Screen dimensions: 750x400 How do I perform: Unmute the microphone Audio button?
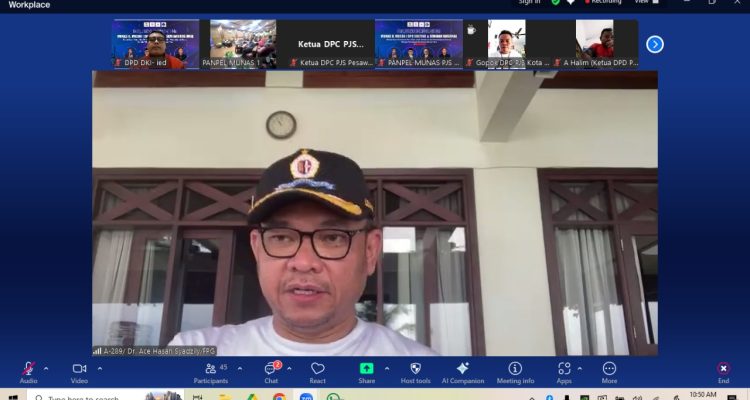click(x=29, y=370)
